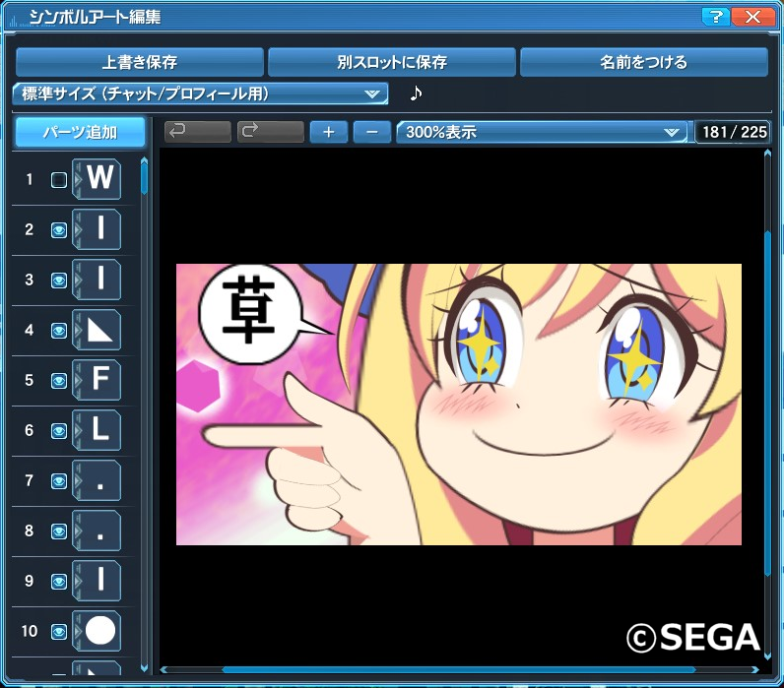Click 名前をつける to name the art
784x688 pixels.
click(644, 62)
